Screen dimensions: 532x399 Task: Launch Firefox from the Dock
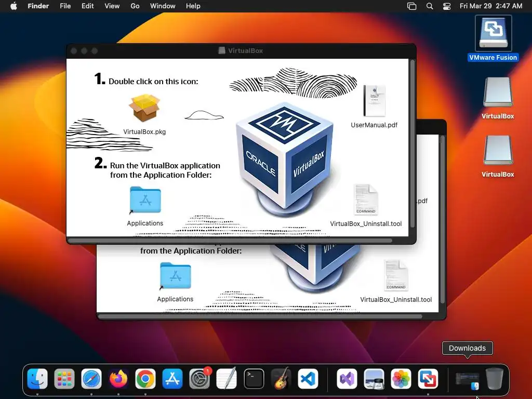tap(118, 378)
